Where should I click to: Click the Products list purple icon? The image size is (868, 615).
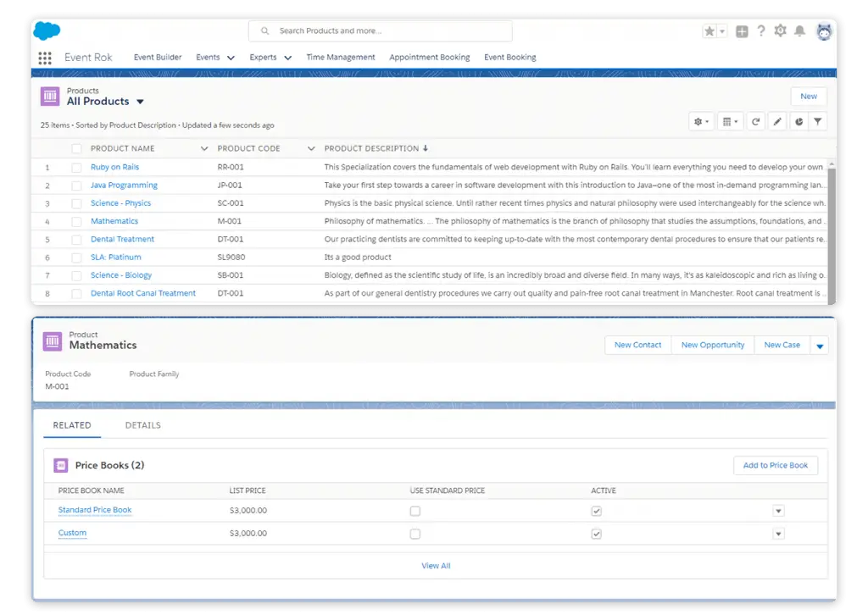click(x=50, y=97)
